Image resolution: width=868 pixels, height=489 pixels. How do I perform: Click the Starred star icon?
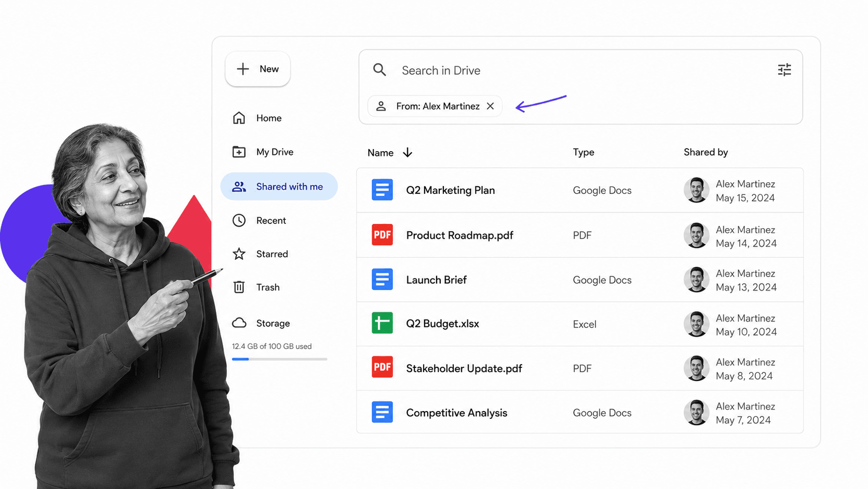239,254
